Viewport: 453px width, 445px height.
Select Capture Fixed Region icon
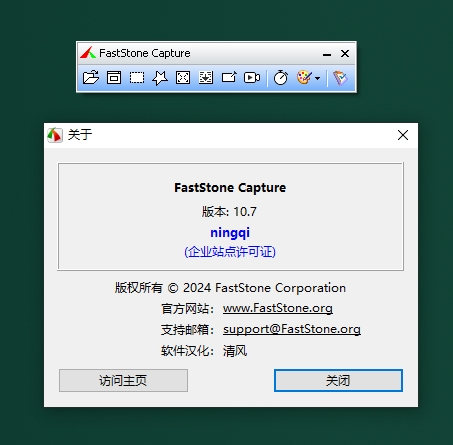pos(229,78)
